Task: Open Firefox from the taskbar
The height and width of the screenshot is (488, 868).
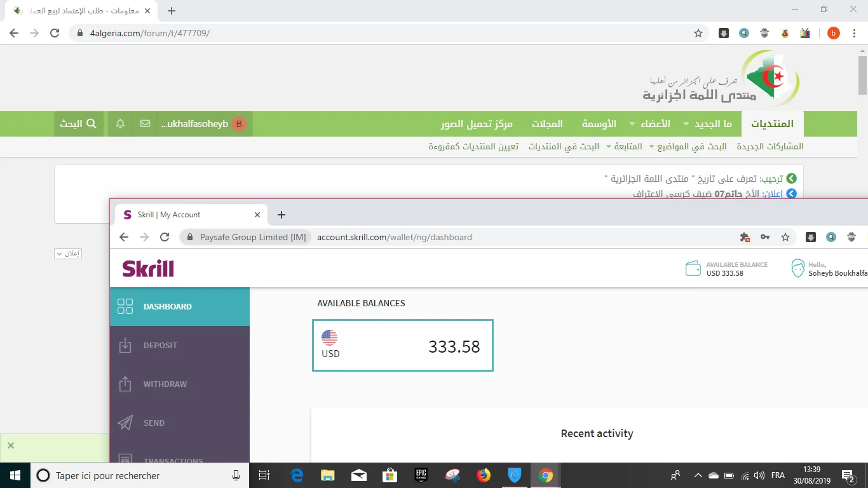Action: pos(484,475)
